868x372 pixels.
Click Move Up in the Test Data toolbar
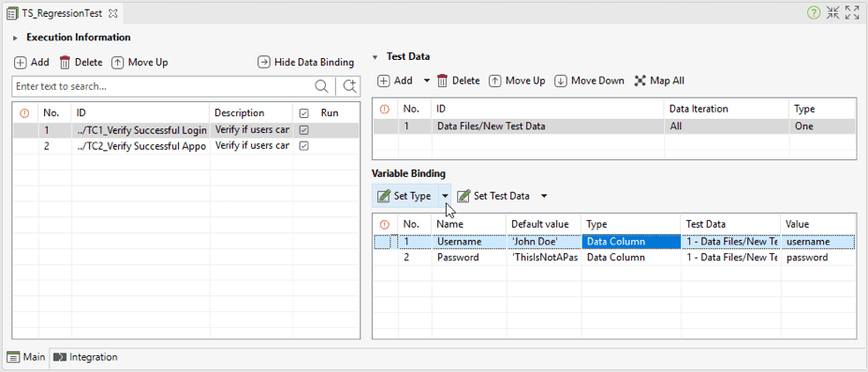pyautogui.click(x=517, y=81)
